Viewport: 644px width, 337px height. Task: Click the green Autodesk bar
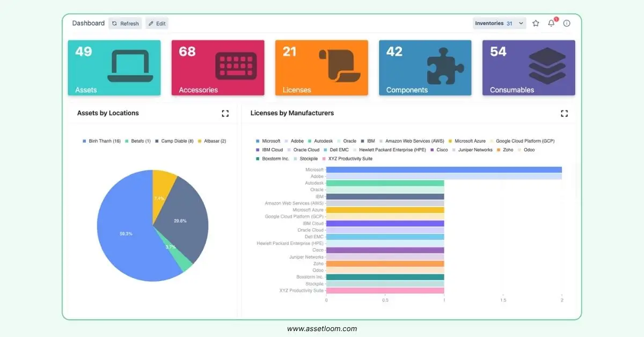coord(385,183)
